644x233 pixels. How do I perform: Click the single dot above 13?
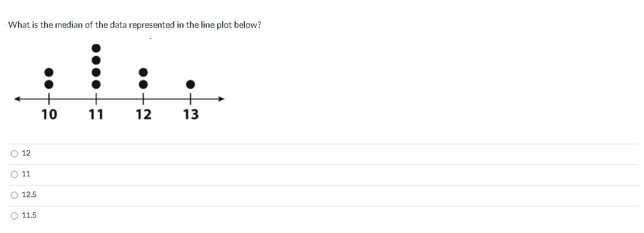[x=191, y=84]
